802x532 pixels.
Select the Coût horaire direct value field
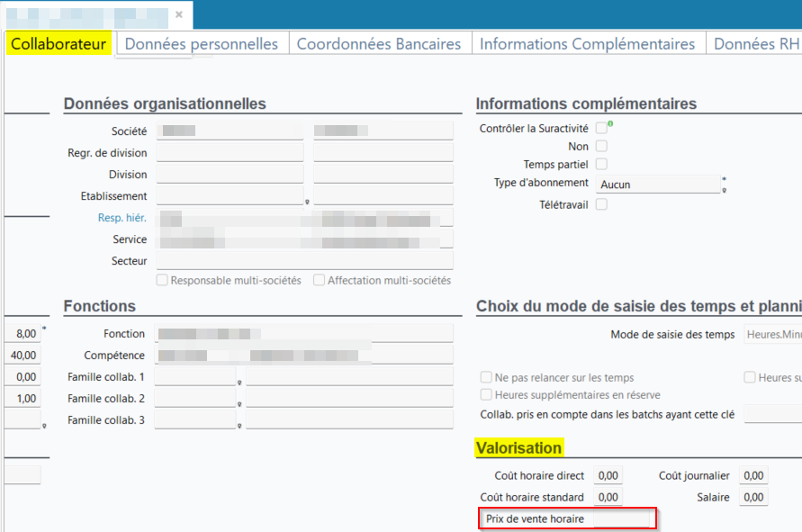(x=608, y=475)
